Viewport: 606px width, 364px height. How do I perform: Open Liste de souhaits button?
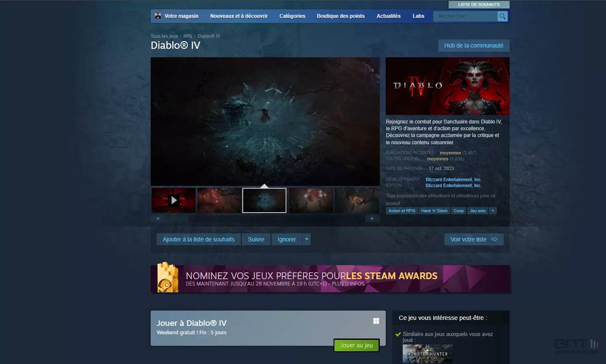point(479,5)
